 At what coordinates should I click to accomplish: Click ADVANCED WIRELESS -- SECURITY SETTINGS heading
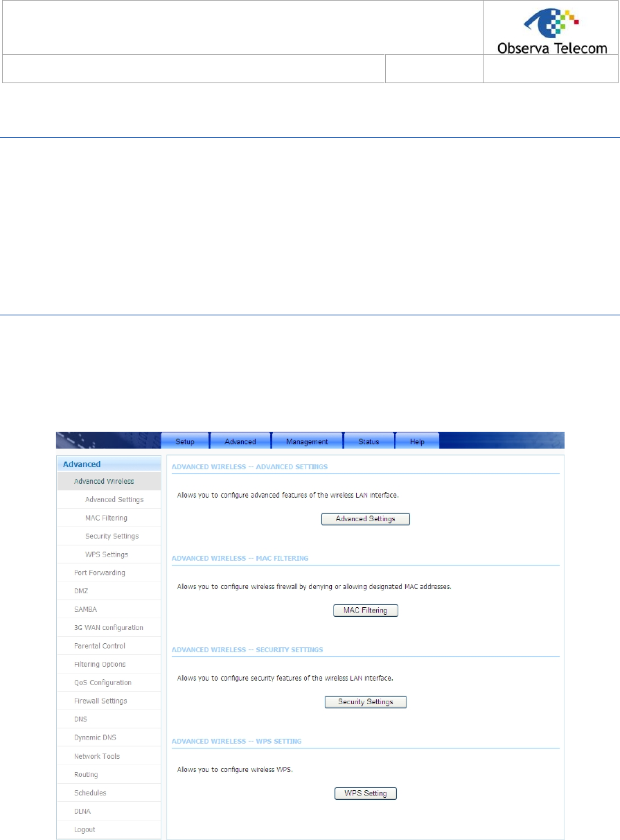(x=247, y=650)
